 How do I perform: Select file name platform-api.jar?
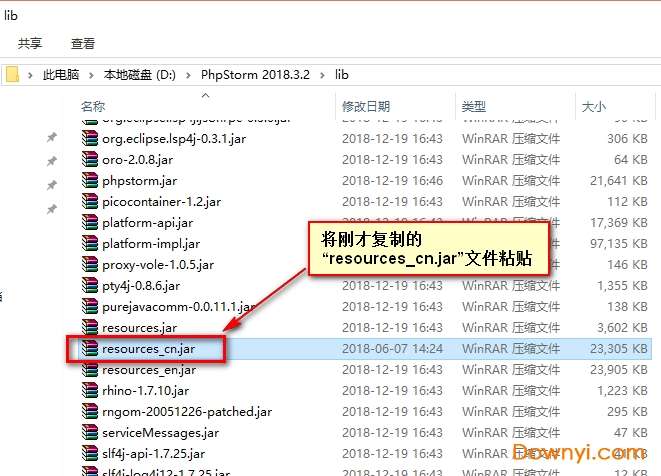(x=148, y=223)
